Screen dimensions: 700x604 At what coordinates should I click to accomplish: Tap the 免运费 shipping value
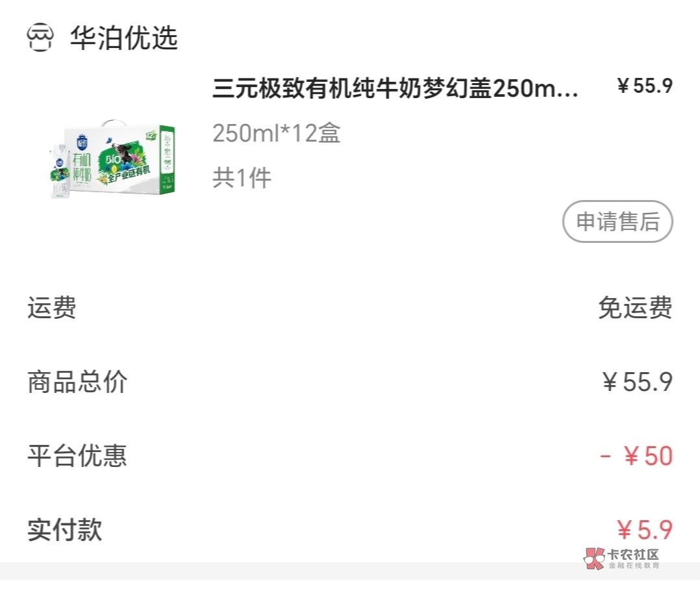point(634,308)
